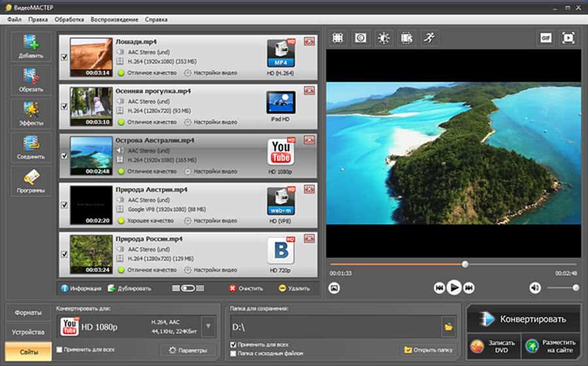Enable Папка с исходным файлом checkbox
The width and height of the screenshot is (588, 366).
[x=233, y=353]
